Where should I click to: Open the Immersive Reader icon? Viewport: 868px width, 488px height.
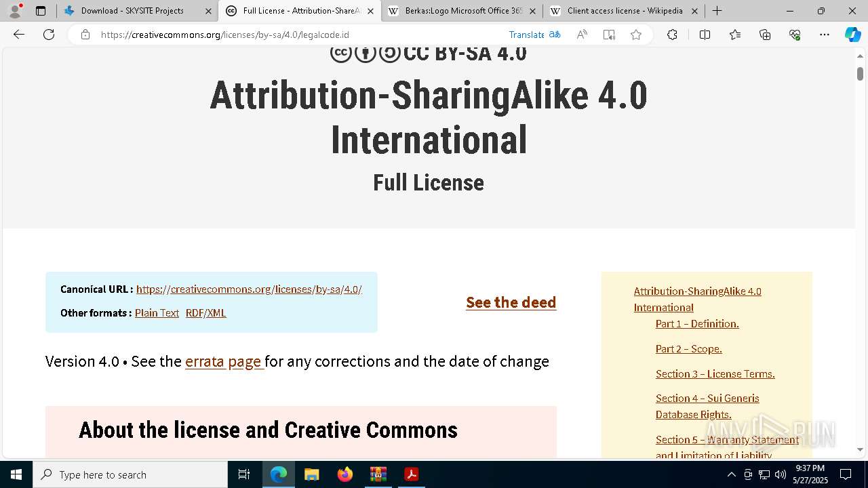coord(609,35)
